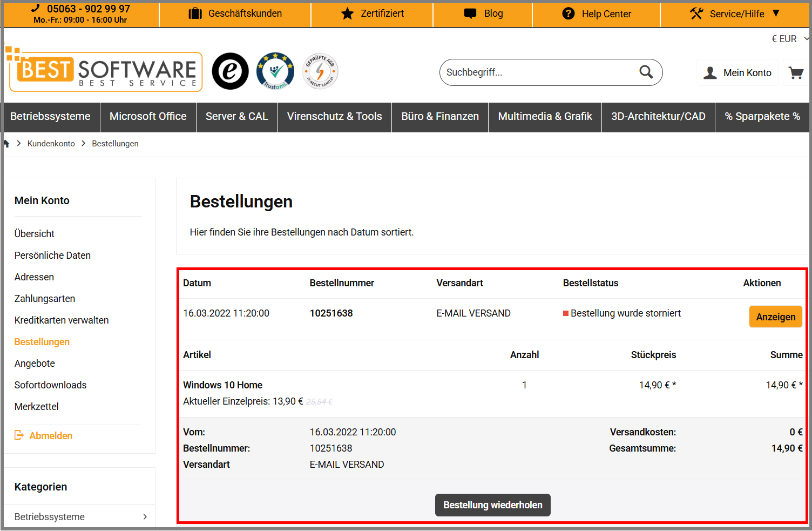This screenshot has height=531, width=812.
Task: Click the struck-through price 25,54 €
Action: tap(319, 402)
